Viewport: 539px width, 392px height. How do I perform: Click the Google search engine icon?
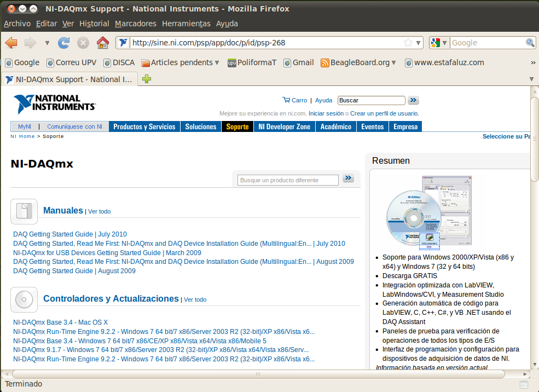click(436, 43)
